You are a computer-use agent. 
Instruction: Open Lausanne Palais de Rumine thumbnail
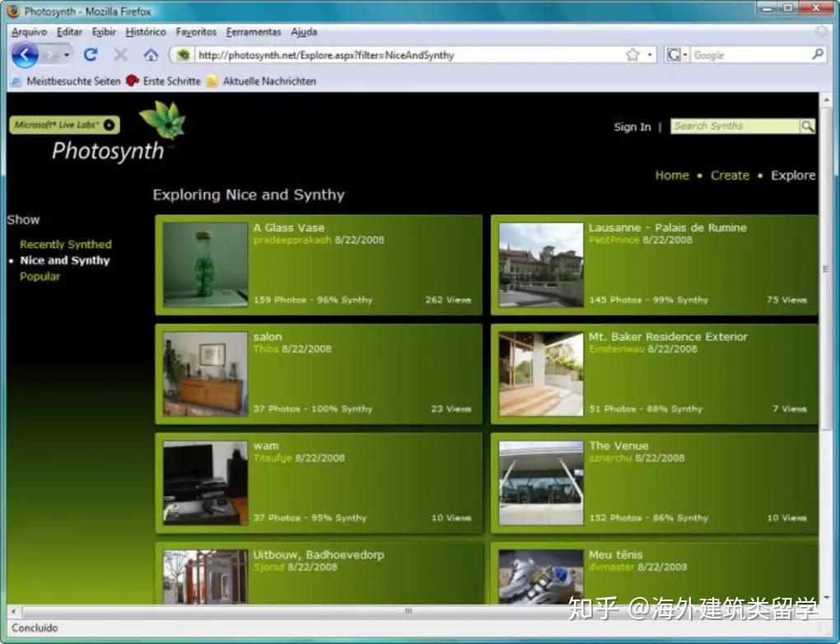541,264
